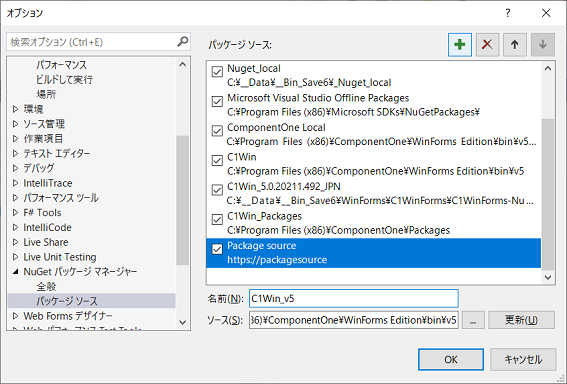Uncheck the C1Win_Packages checkbox

tap(217, 219)
